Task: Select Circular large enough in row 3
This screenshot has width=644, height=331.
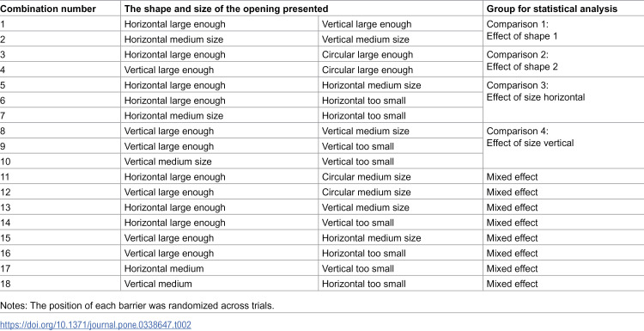Action: coord(368,55)
